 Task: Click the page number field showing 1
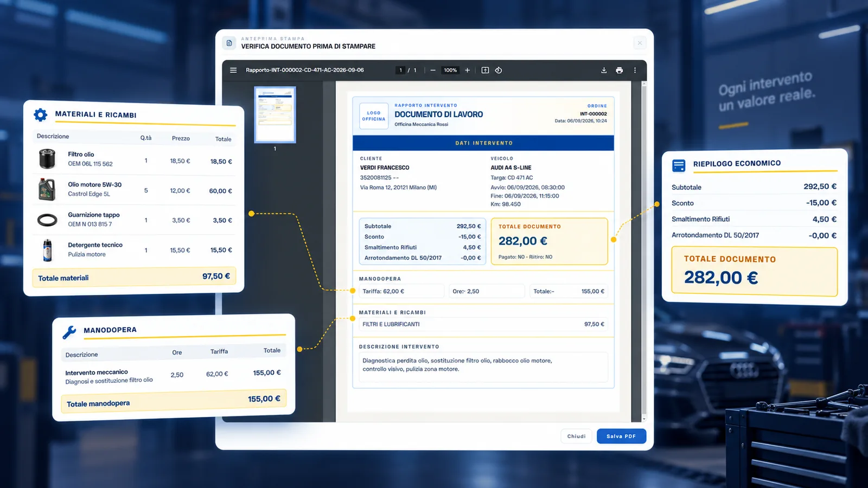click(x=400, y=70)
